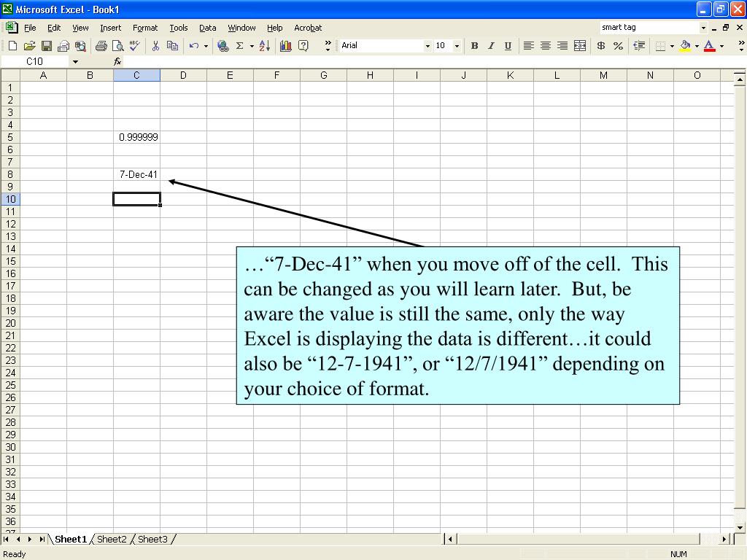Sort ascending with the A-Z icon
747x560 pixels.
pos(265,46)
